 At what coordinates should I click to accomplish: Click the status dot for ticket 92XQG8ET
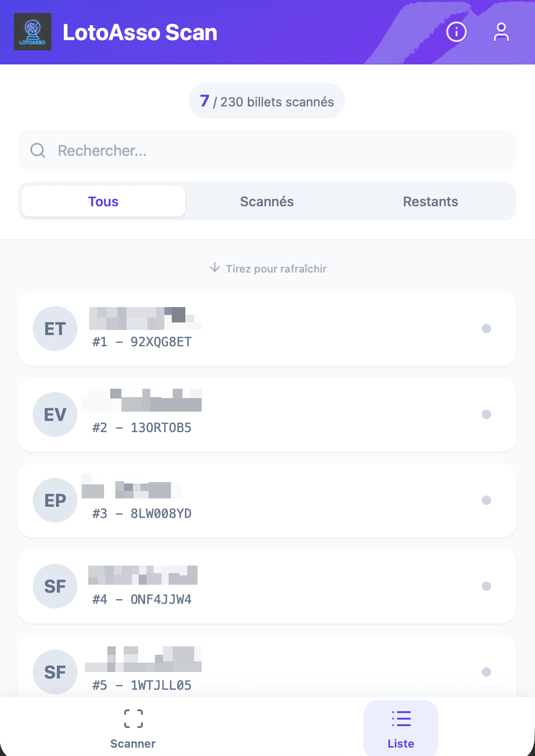pos(486,329)
